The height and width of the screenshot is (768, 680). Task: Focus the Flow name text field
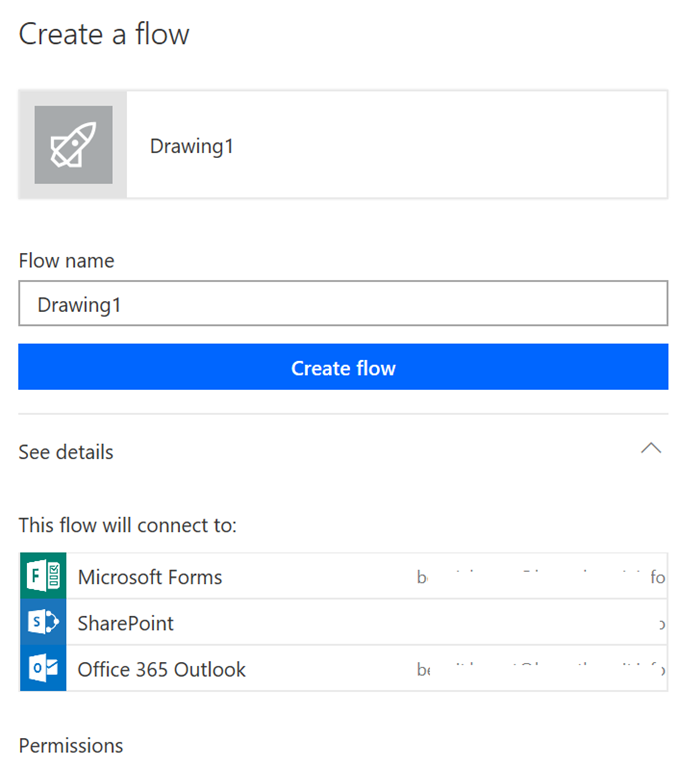click(343, 304)
